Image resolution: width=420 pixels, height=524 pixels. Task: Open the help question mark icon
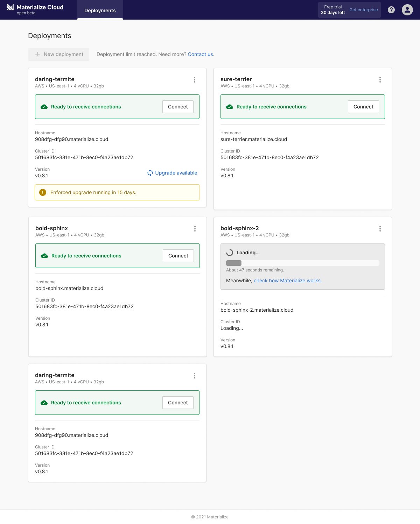pos(391,10)
